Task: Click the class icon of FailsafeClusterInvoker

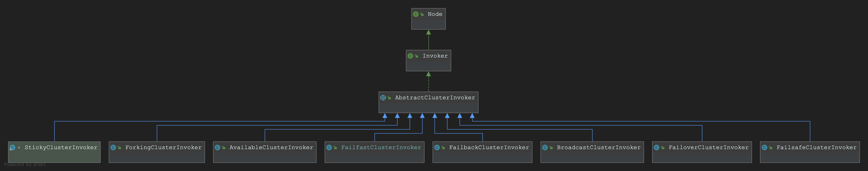Action: click(x=765, y=148)
